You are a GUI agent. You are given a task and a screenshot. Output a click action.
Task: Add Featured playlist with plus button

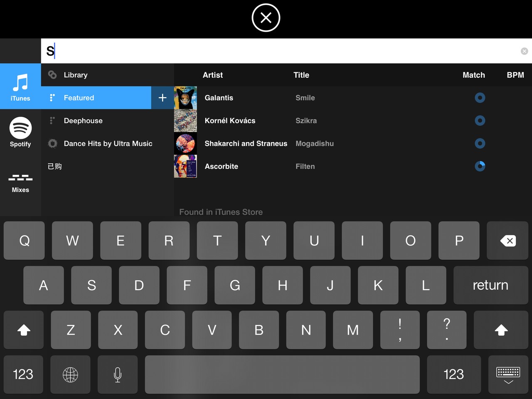(x=163, y=98)
